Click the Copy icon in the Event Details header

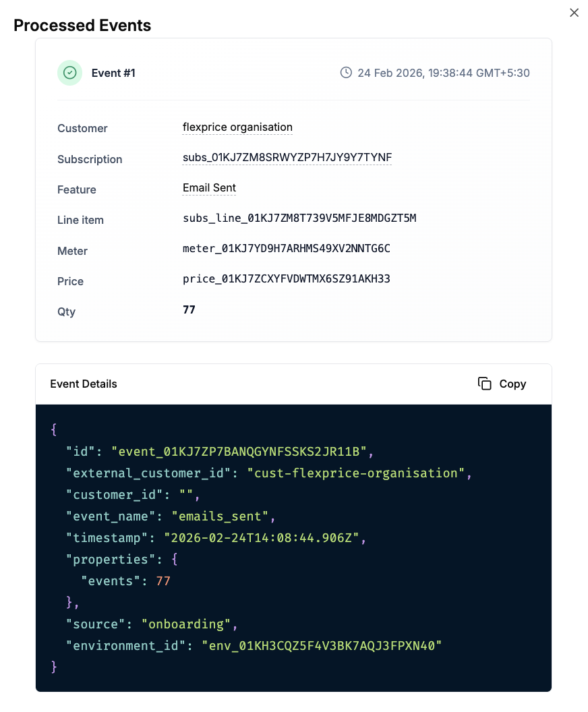[485, 384]
